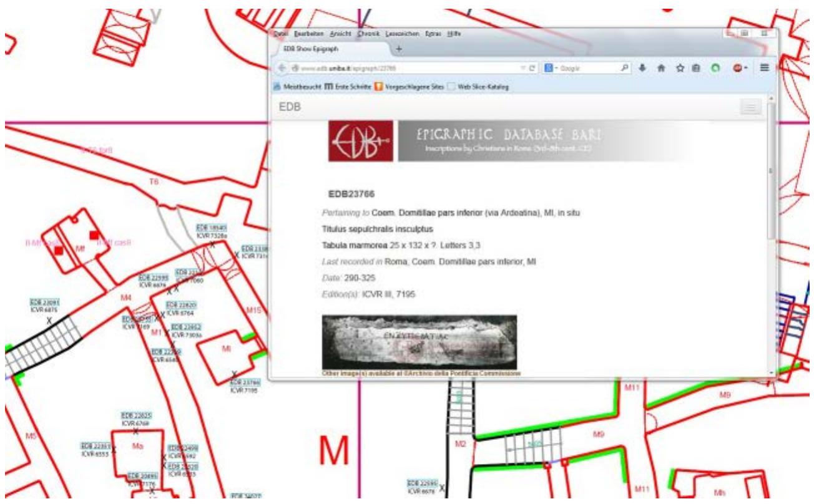The image size is (814, 504).
Task: Click the EDB brand link in page header
Action: (x=290, y=107)
